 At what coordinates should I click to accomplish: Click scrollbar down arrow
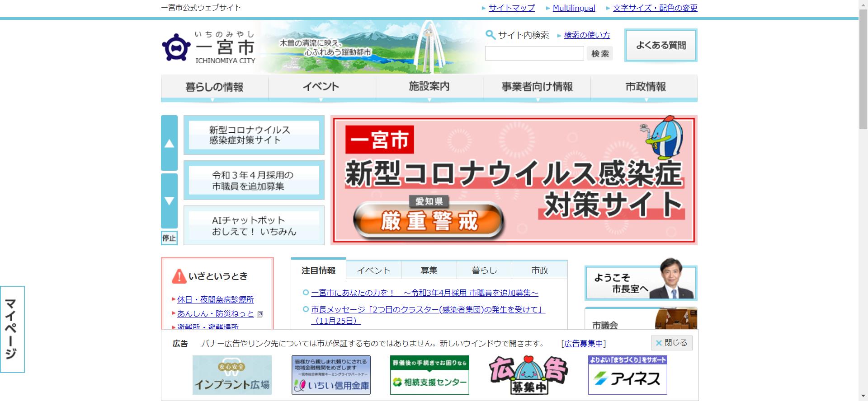click(x=863, y=397)
